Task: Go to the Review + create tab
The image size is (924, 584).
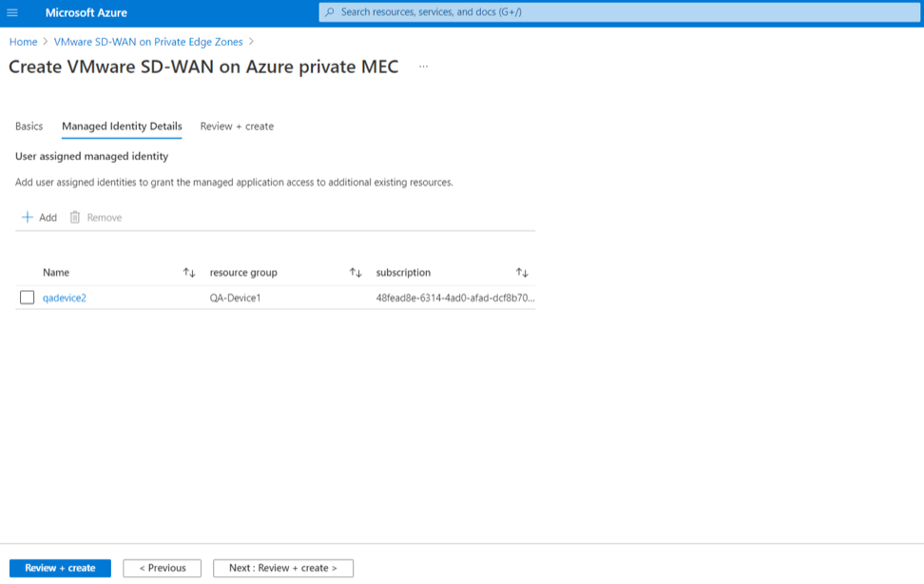Action: [237, 127]
